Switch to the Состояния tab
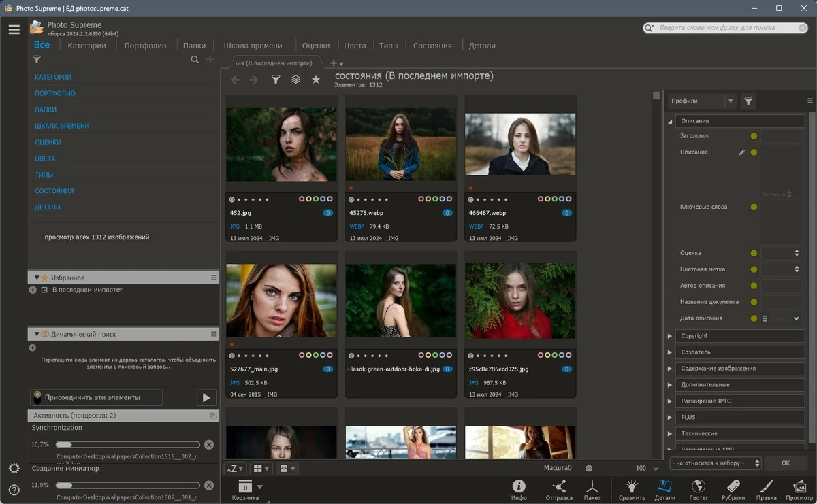 [x=432, y=46]
